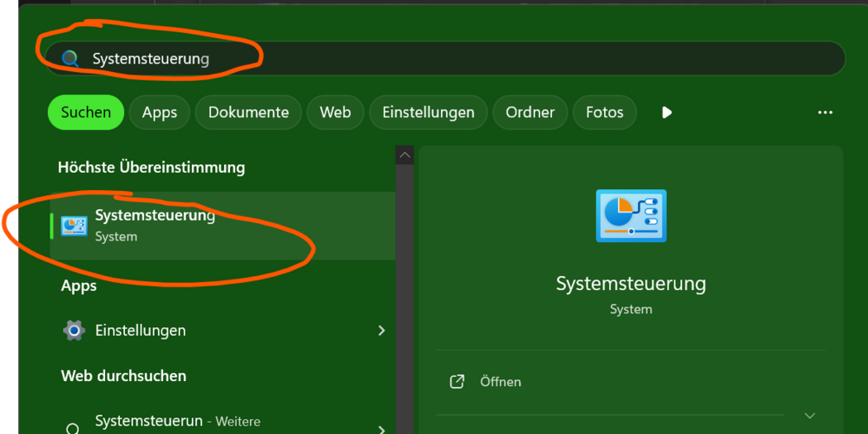Viewport: 868px width, 434px height.
Task: Click the large Systemsteuerung preview icon
Action: point(631,215)
